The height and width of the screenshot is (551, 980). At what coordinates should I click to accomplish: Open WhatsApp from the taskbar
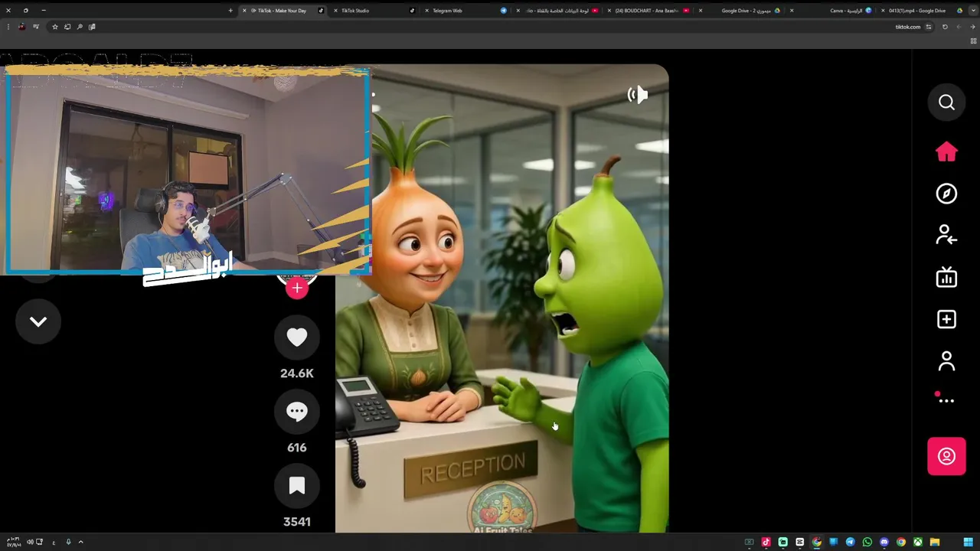point(867,543)
